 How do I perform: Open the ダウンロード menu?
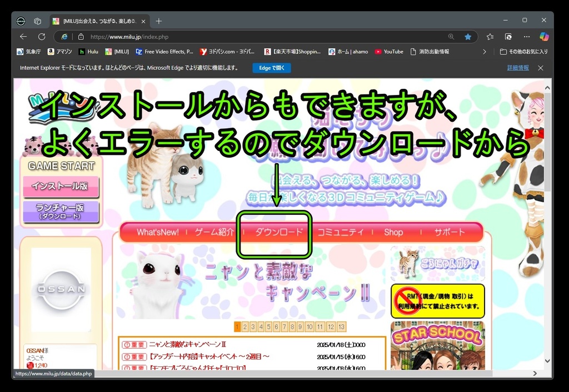tap(279, 232)
